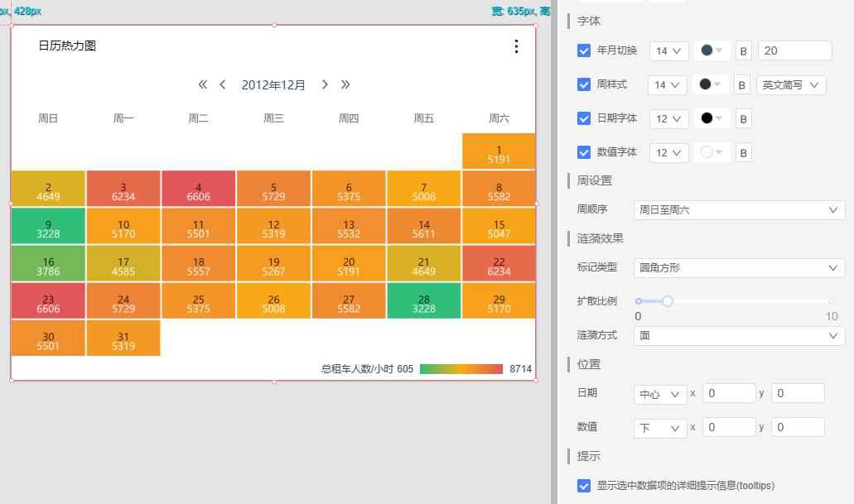Viewport: 854px width, 504px height.
Task: Click the 日期 x offset input field
Action: point(728,394)
